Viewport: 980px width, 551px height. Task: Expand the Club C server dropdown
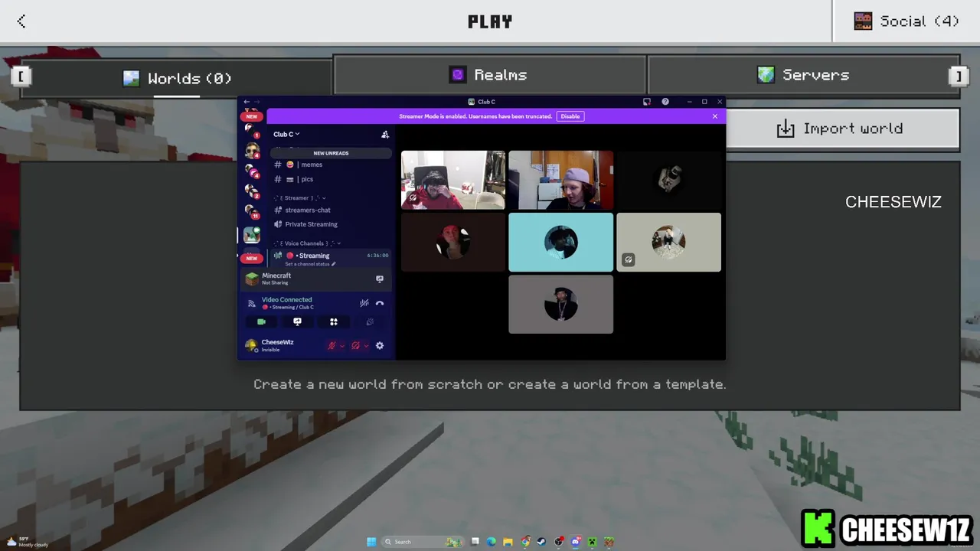pos(286,134)
